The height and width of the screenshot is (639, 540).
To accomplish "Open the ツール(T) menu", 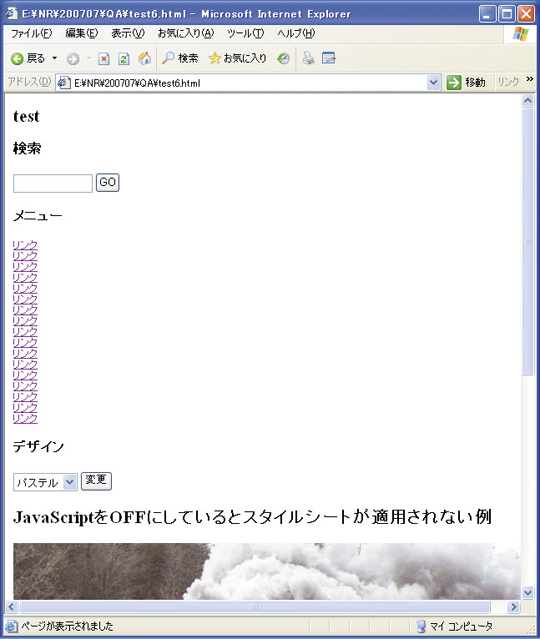I will [x=245, y=33].
